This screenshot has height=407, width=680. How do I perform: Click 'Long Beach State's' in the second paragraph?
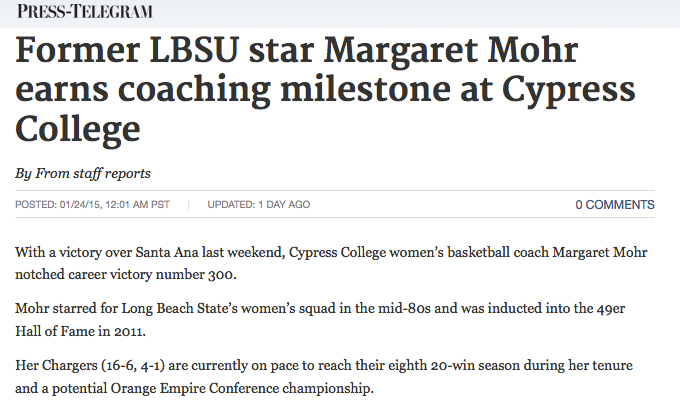[179, 308]
